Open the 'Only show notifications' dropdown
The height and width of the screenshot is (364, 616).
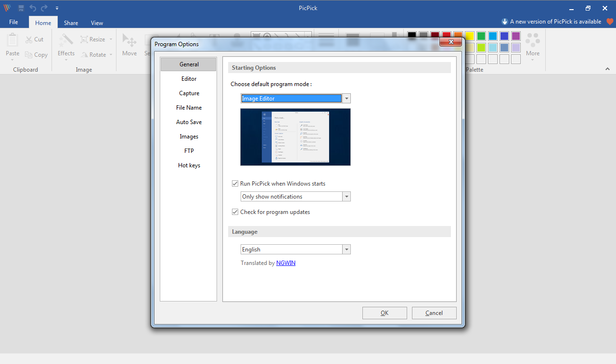[346, 197]
